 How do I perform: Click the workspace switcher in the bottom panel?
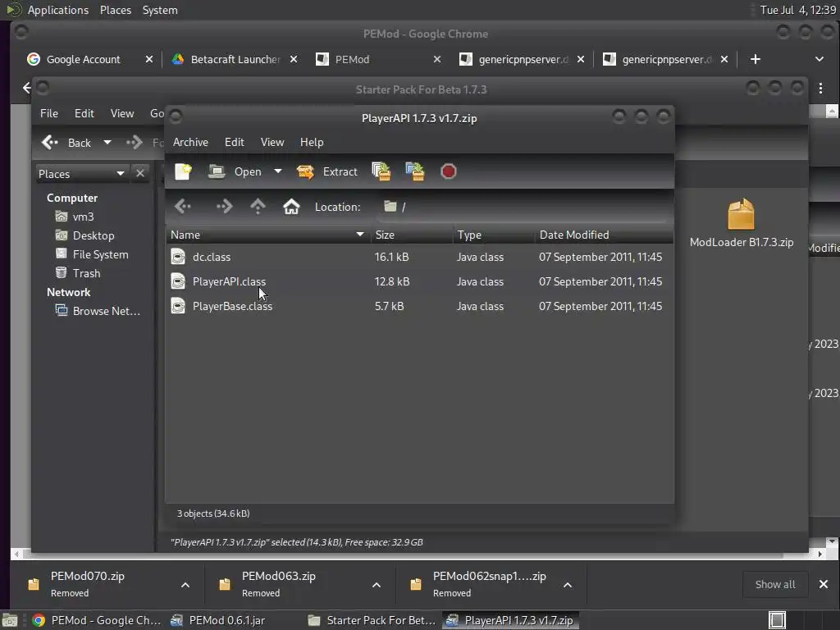[x=802, y=620]
